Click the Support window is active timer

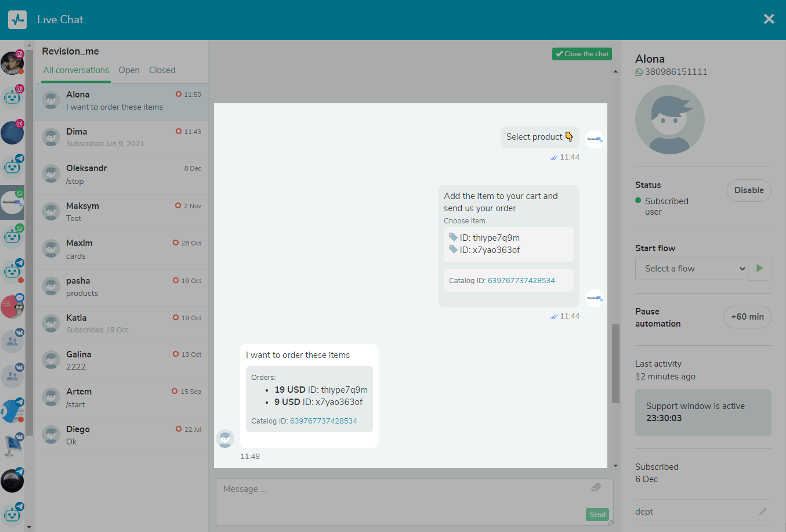703,412
